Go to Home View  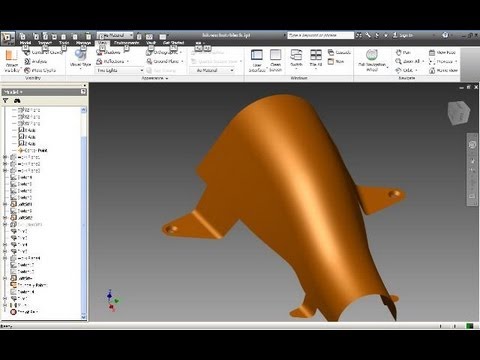(432, 70)
